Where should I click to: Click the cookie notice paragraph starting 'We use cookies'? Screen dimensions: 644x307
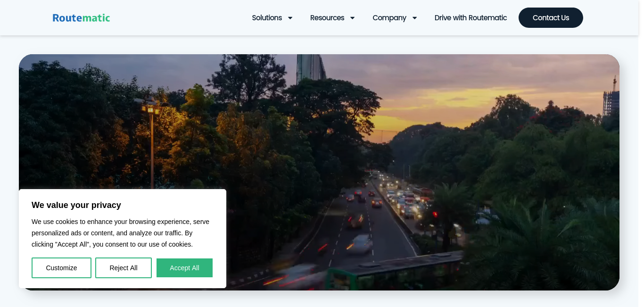pos(121,233)
